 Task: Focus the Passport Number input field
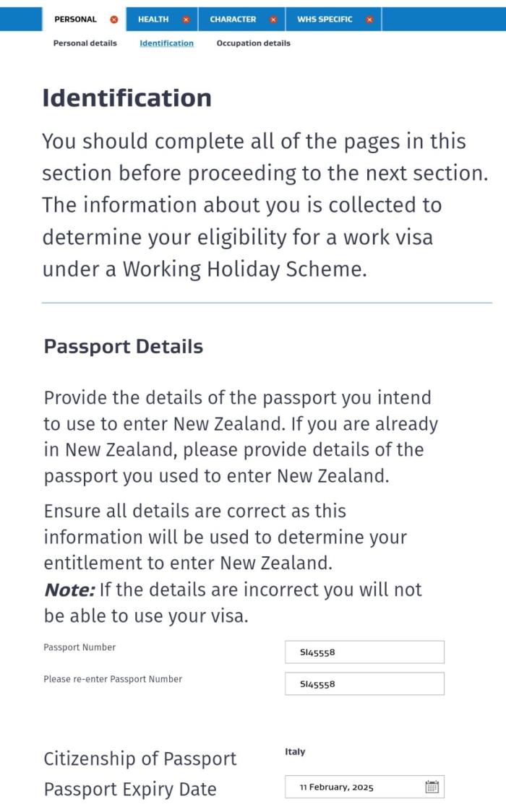tap(364, 652)
